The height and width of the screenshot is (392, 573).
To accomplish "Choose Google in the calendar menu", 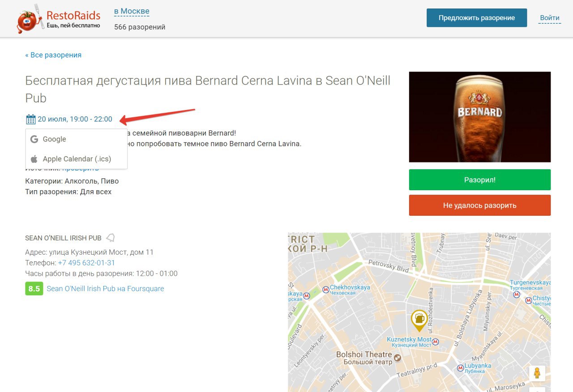I will [x=77, y=139].
